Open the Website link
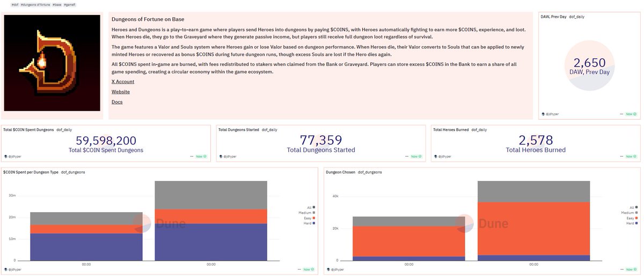644x276 pixels. tap(121, 92)
